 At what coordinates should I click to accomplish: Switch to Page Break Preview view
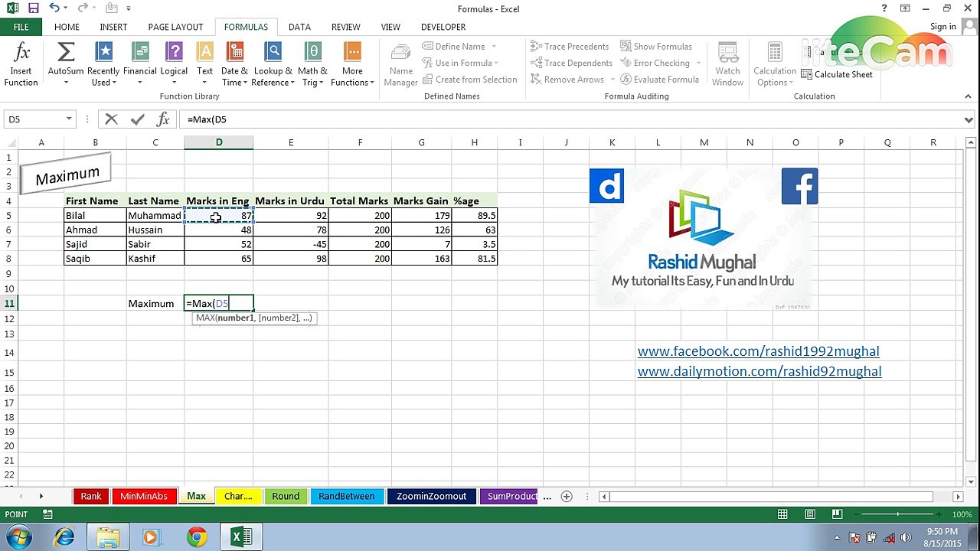[x=837, y=514]
